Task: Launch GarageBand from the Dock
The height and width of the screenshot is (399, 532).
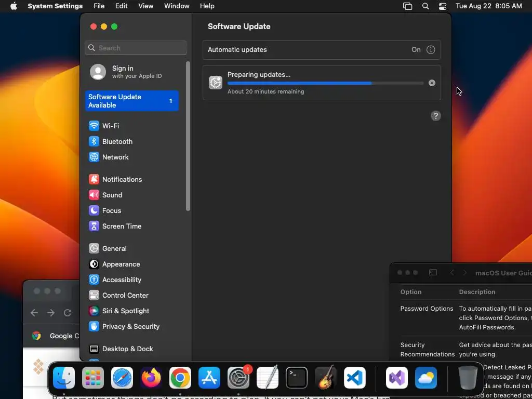Action: coord(326,378)
